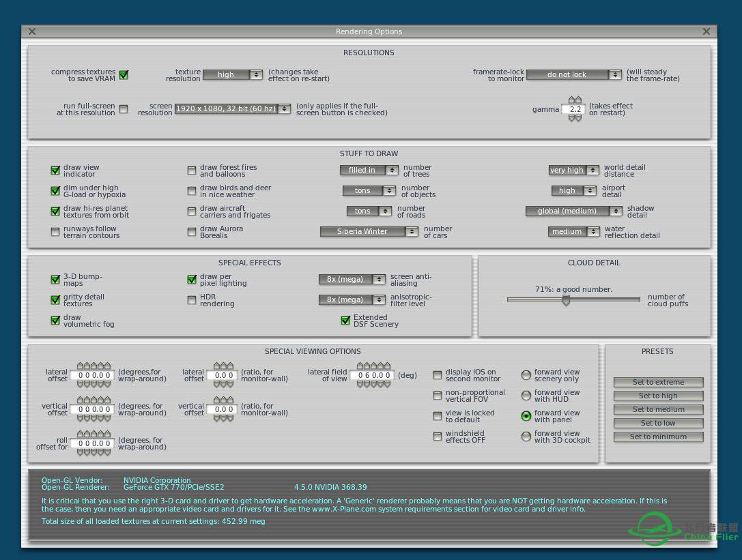742x560 pixels.
Task: Open water reflection detail dropdown
Action: point(574,231)
